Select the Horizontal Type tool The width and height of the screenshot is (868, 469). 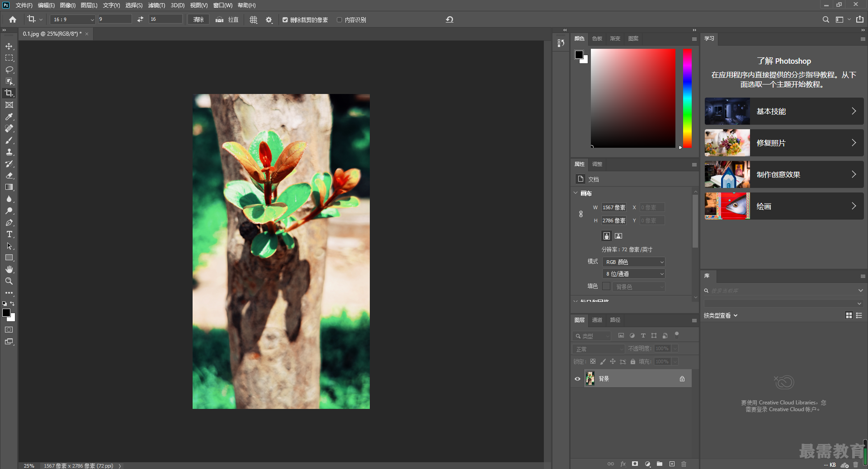pyautogui.click(x=9, y=234)
